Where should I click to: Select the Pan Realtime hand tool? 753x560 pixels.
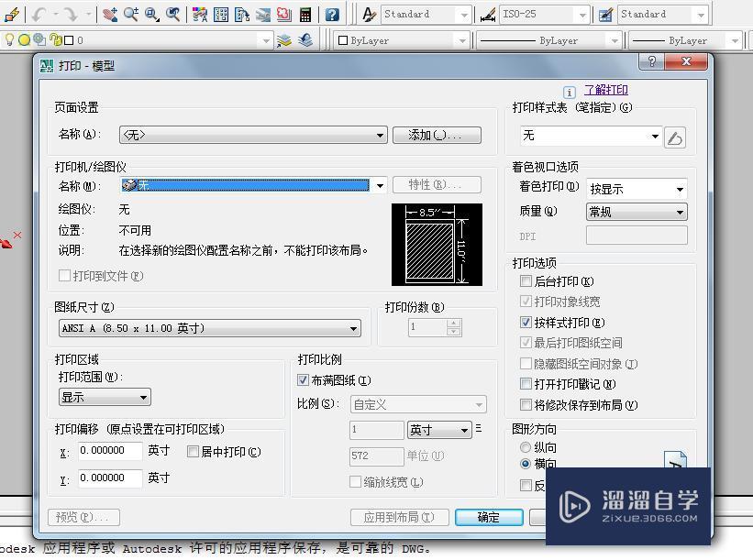coord(110,13)
